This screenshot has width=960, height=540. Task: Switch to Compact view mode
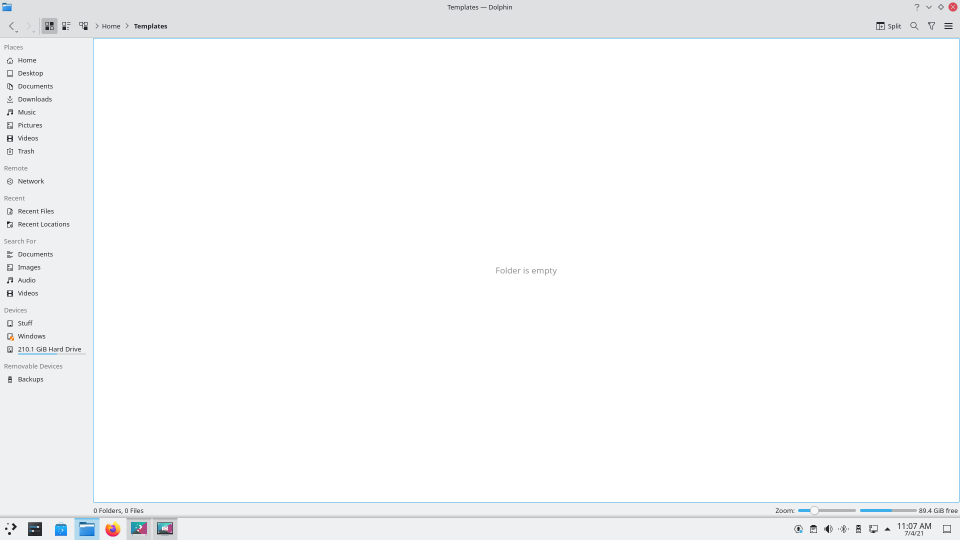point(66,26)
